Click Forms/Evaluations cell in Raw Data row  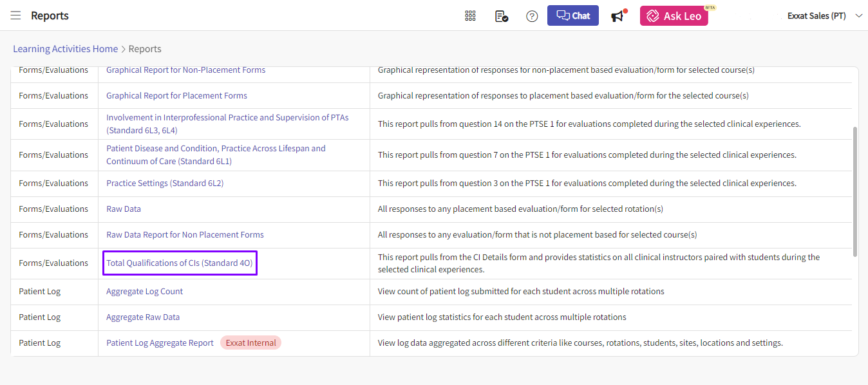point(54,209)
